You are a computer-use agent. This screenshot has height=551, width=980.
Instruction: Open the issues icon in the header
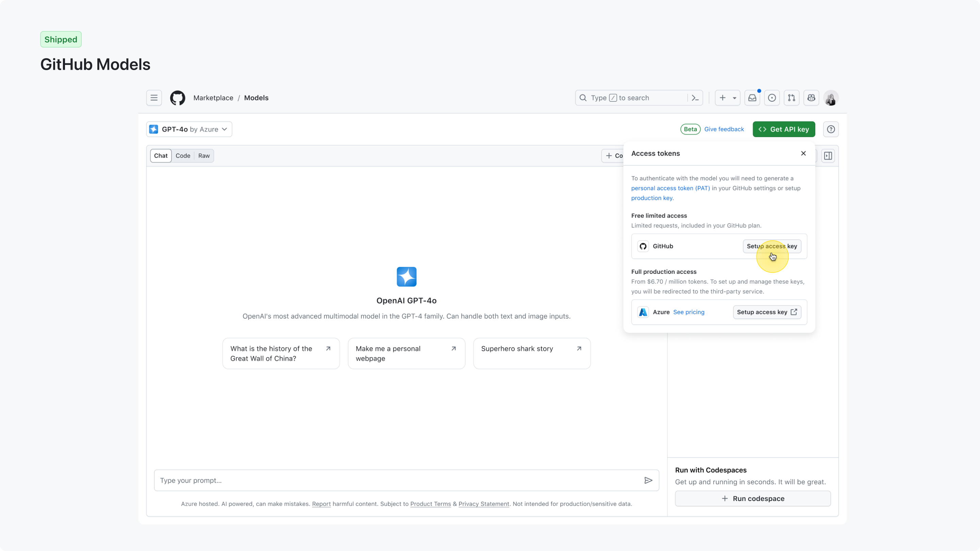[772, 98]
